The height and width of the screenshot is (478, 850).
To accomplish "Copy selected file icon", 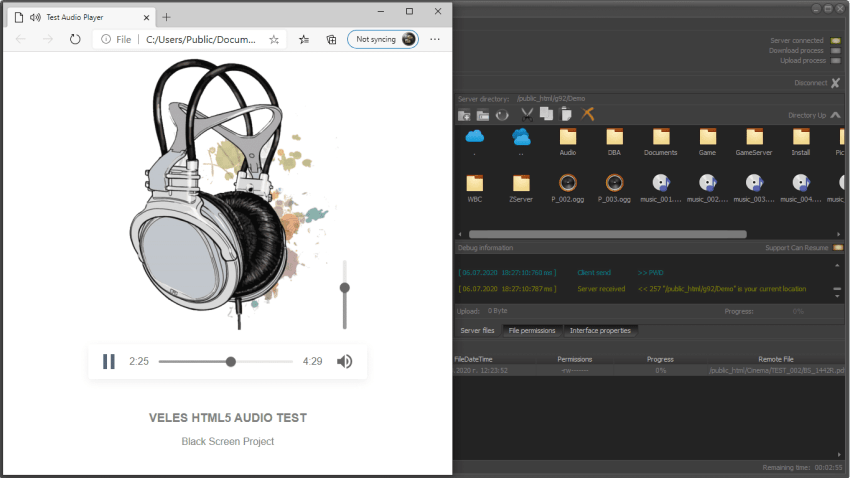I will [x=546, y=114].
